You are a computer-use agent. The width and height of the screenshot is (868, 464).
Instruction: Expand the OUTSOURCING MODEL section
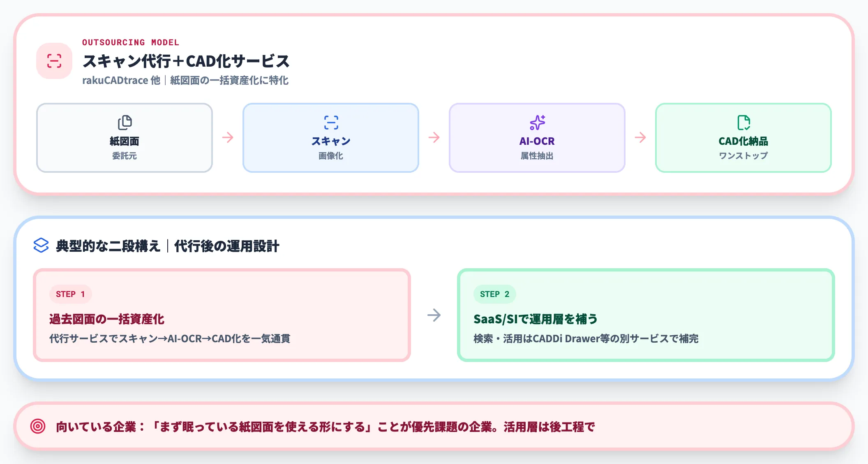click(x=131, y=42)
